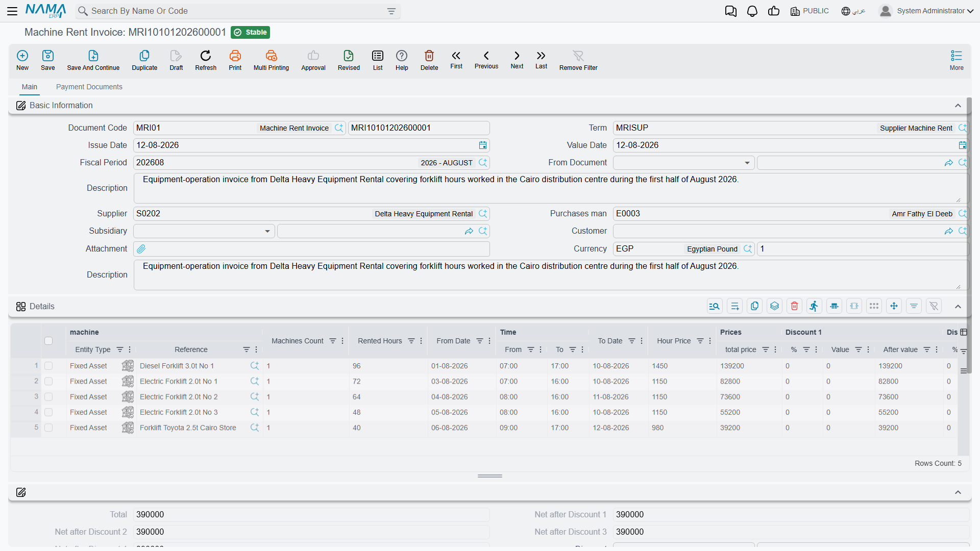The image size is (980, 551).
Task: Check row 2 Electric Forklift No 1 checkbox
Action: (48, 381)
